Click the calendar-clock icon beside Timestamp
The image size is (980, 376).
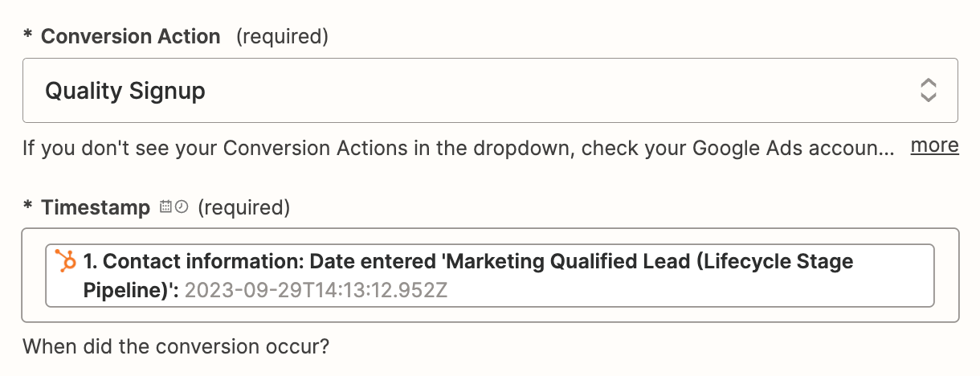tap(174, 207)
